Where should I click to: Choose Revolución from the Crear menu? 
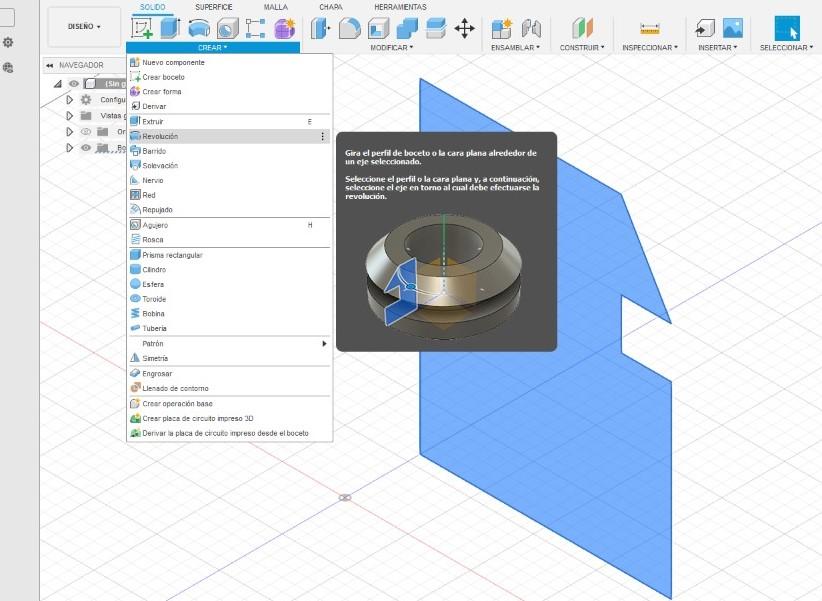230,136
